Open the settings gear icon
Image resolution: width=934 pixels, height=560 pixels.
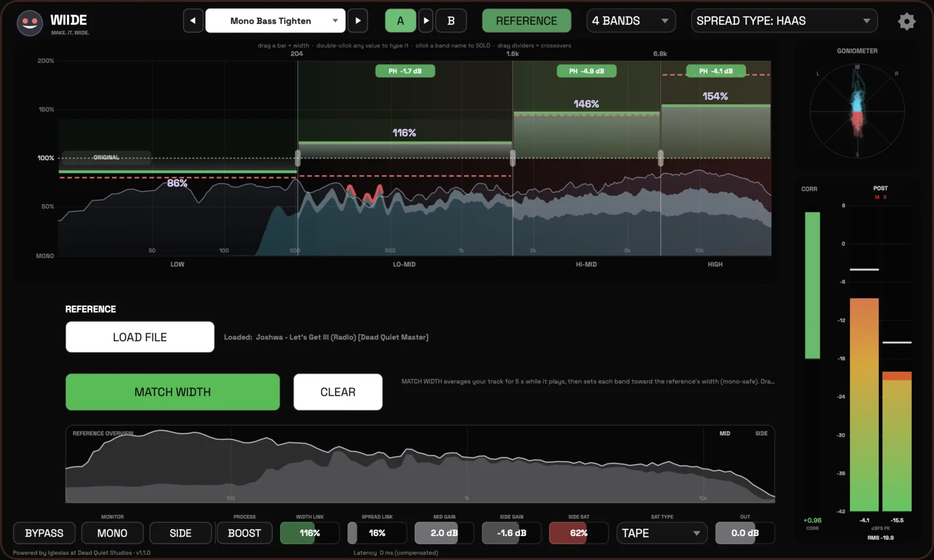906,22
